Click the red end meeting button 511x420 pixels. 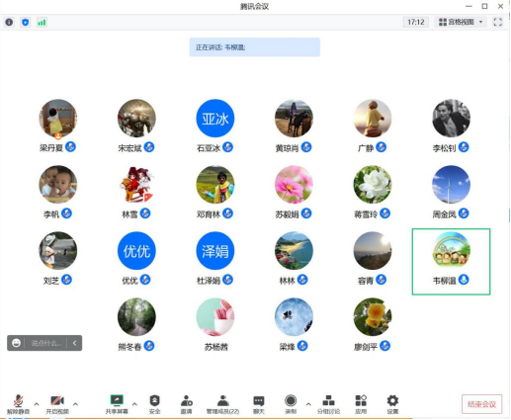[x=481, y=404]
